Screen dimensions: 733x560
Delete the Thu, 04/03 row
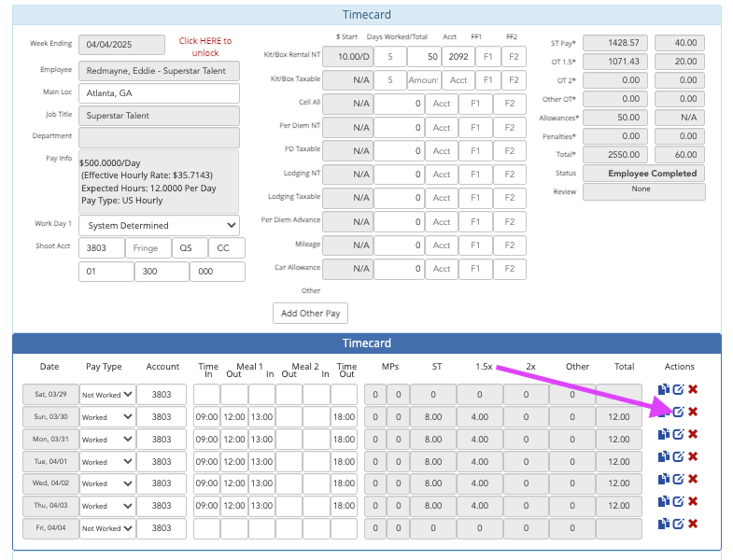(x=693, y=501)
